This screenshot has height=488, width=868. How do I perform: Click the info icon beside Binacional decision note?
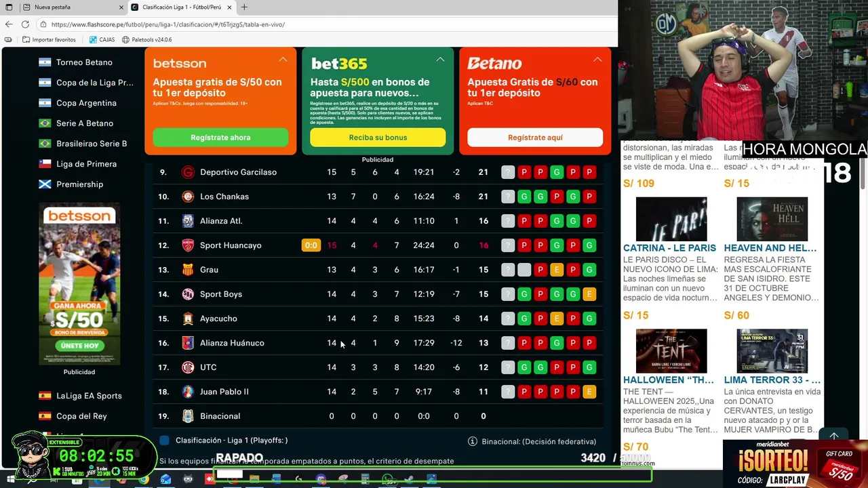click(473, 441)
